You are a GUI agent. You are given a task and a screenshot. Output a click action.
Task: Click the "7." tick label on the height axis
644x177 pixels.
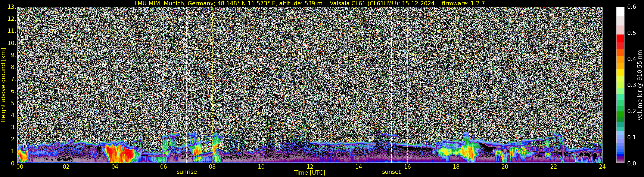(13, 79)
